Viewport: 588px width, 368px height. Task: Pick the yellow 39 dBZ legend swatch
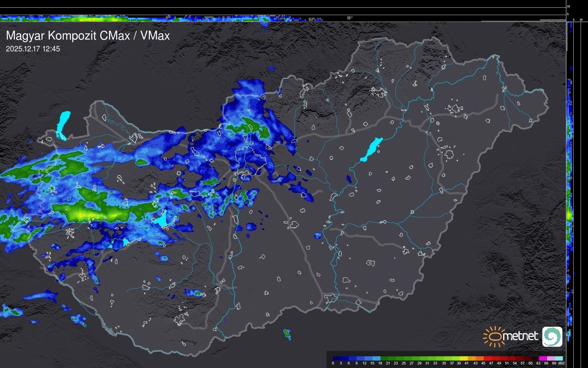(464, 358)
